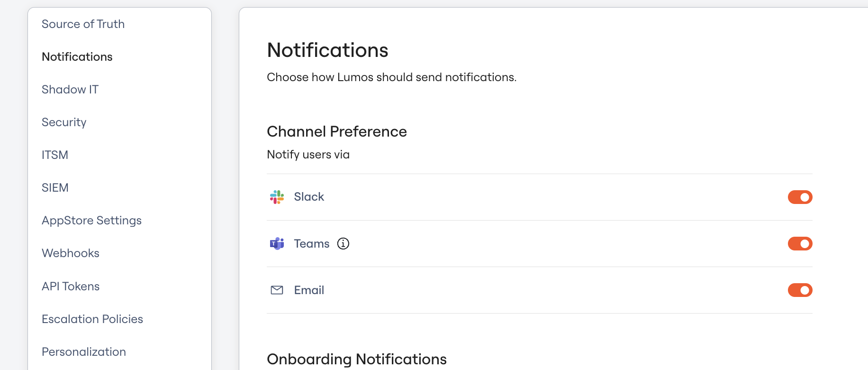Go to Webhooks page
Screen dimensions: 868x370
tap(71, 253)
